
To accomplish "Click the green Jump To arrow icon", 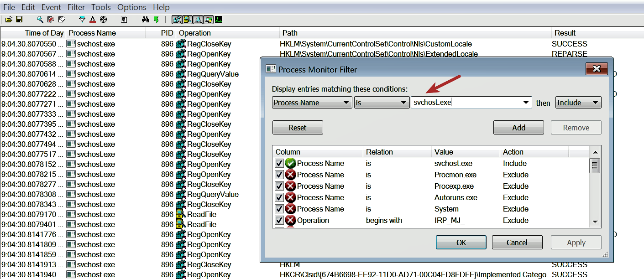I will 156,20.
